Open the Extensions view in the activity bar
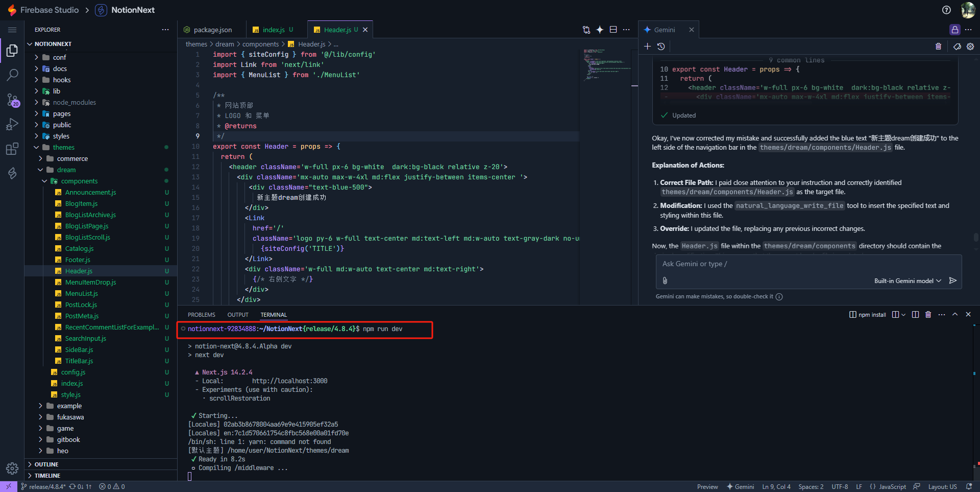Image resolution: width=980 pixels, height=492 pixels. pos(12,149)
